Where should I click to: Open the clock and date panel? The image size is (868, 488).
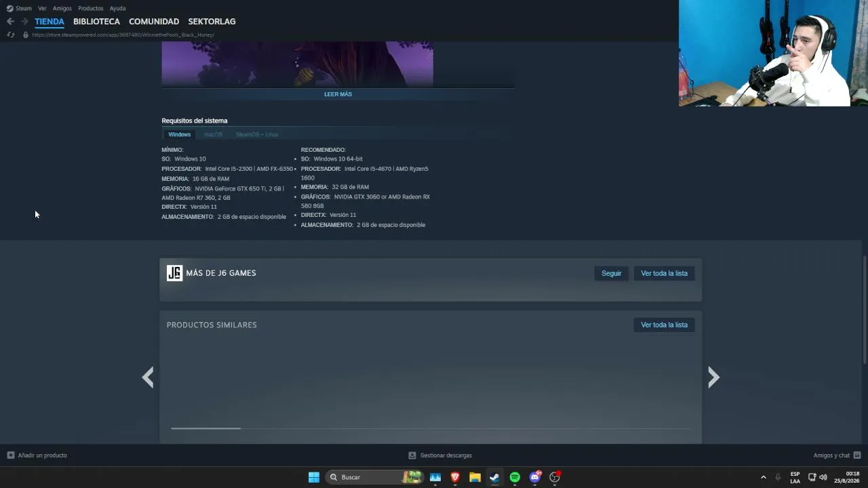pos(847,477)
